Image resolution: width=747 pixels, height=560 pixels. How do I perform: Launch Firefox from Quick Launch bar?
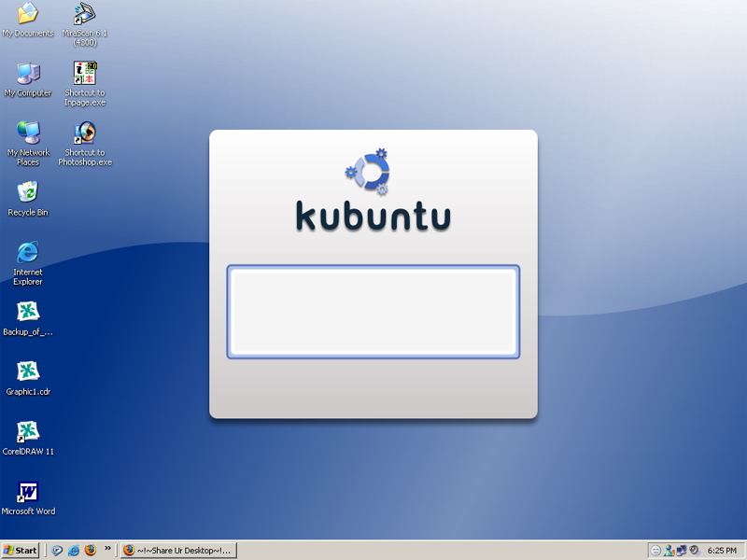point(90,551)
